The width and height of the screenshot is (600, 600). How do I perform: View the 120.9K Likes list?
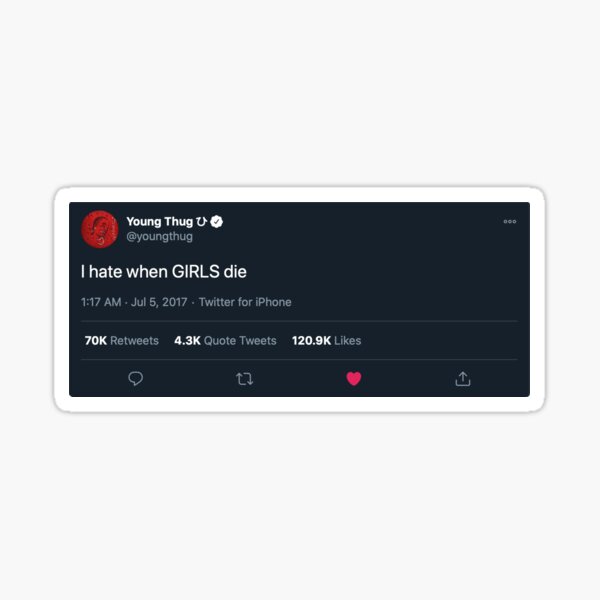click(326, 341)
